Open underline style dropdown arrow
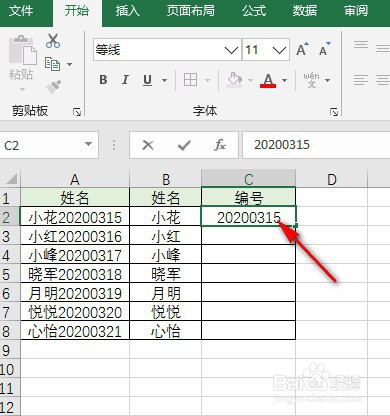The height and width of the screenshot is (416, 390). (164, 80)
